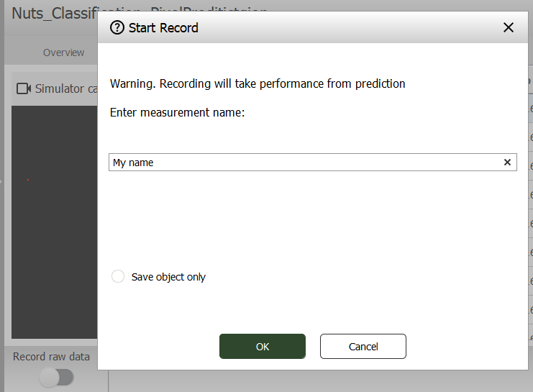The height and width of the screenshot is (392, 533).
Task: Confirm recording with the OK button
Action: 263,347
